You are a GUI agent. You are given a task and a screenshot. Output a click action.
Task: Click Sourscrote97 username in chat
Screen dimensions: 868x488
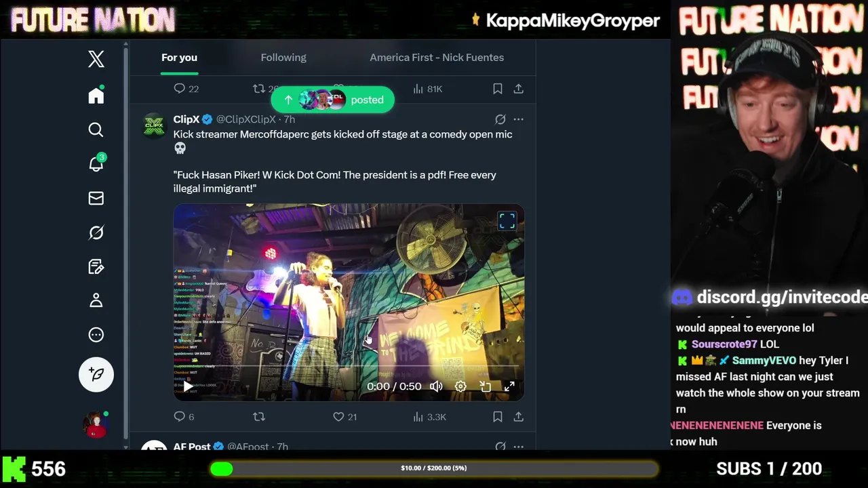click(x=724, y=344)
